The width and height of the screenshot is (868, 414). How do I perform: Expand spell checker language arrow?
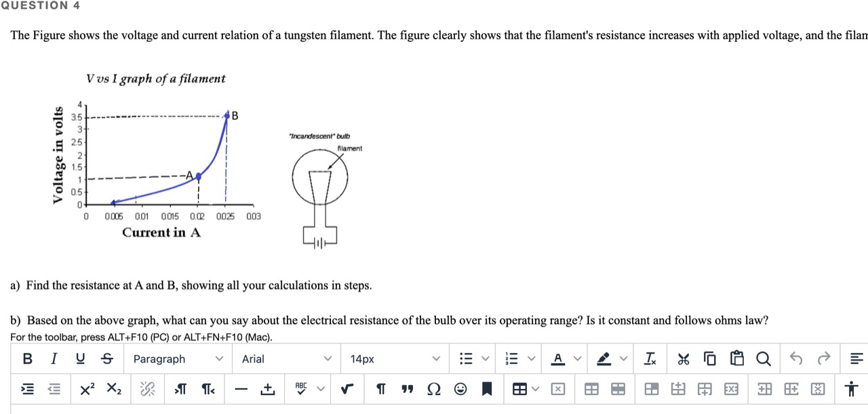coord(321,389)
